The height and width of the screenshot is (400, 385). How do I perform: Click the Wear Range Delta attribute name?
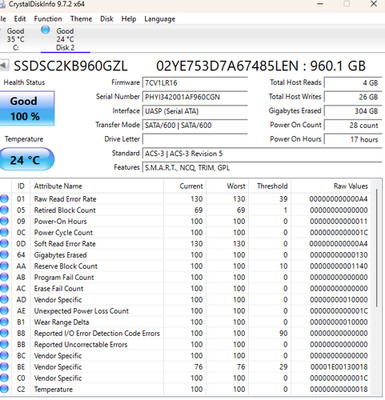pyautogui.click(x=62, y=322)
